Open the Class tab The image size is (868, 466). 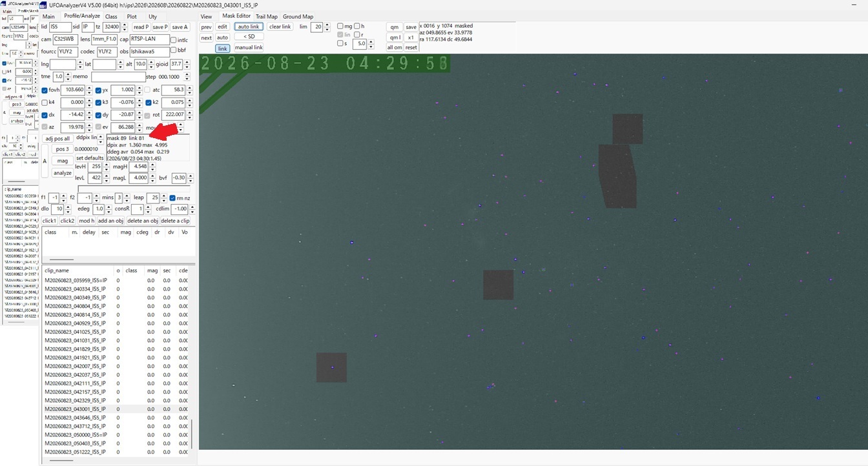pyautogui.click(x=111, y=16)
